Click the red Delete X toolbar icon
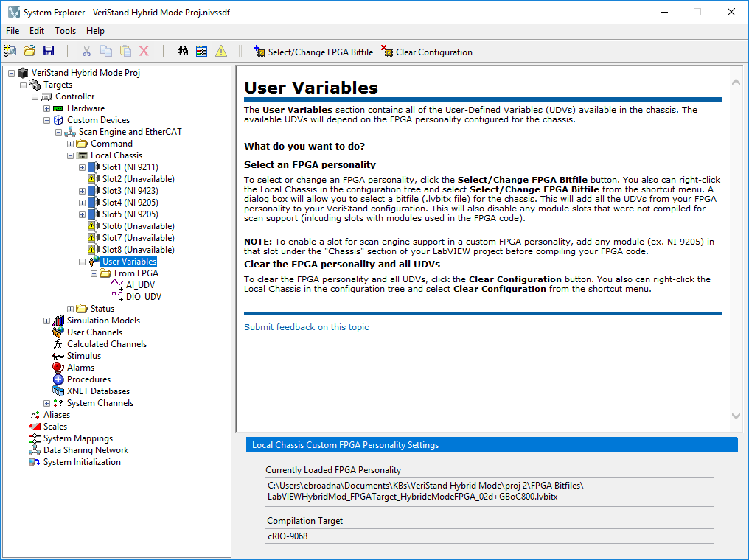 144,52
